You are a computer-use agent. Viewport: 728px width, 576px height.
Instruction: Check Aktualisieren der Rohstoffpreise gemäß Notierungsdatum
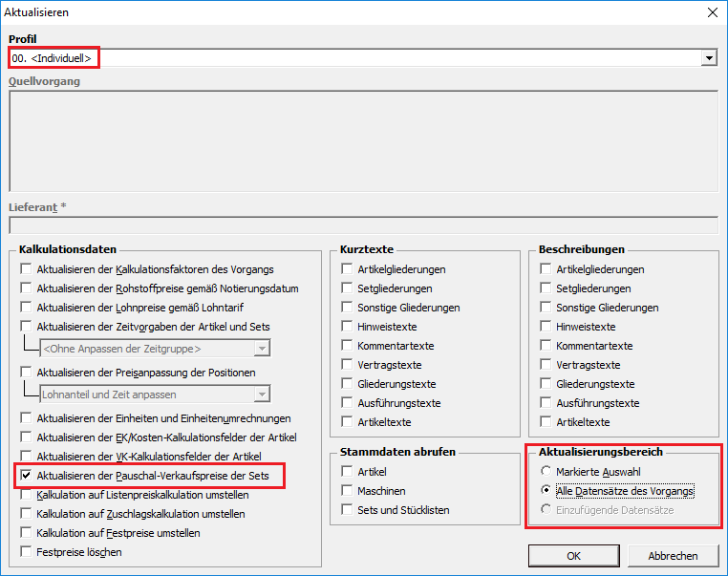27,288
